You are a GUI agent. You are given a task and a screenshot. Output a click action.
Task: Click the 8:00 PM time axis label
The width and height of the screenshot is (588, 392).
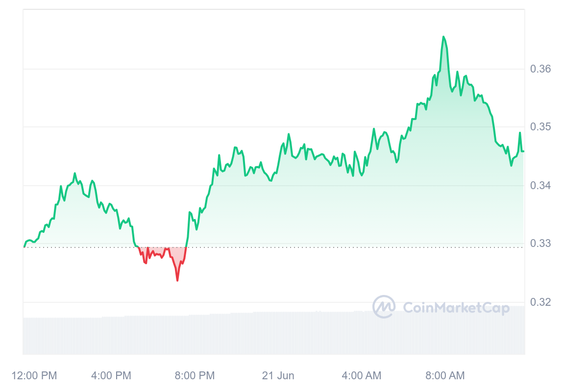click(195, 376)
